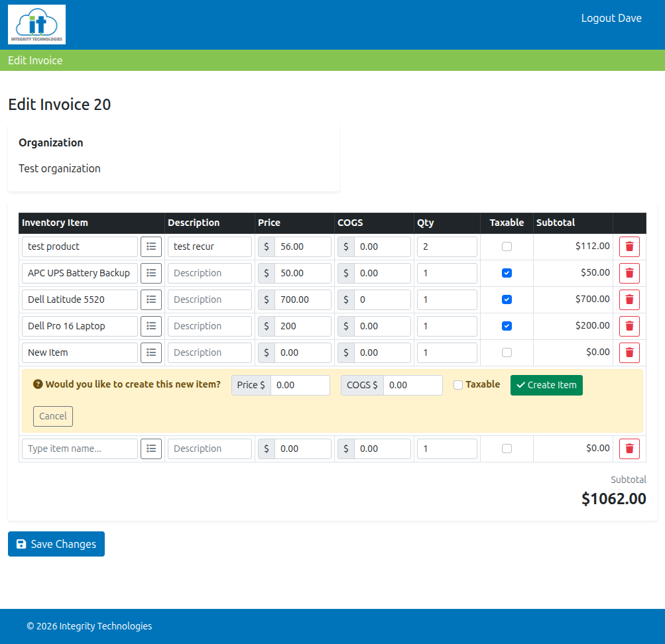Image resolution: width=665 pixels, height=644 pixels.
Task: Check Taxable for New Item row
Action: tap(507, 352)
